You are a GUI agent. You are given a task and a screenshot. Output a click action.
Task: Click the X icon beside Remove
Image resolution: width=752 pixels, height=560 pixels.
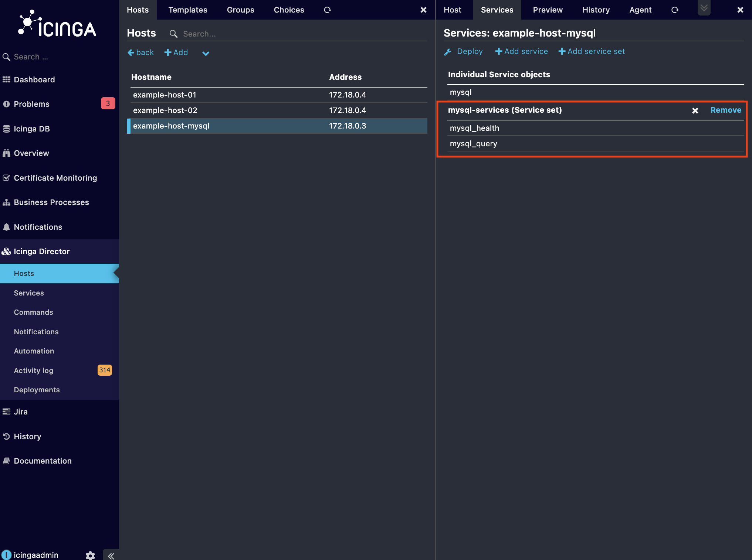(x=695, y=110)
